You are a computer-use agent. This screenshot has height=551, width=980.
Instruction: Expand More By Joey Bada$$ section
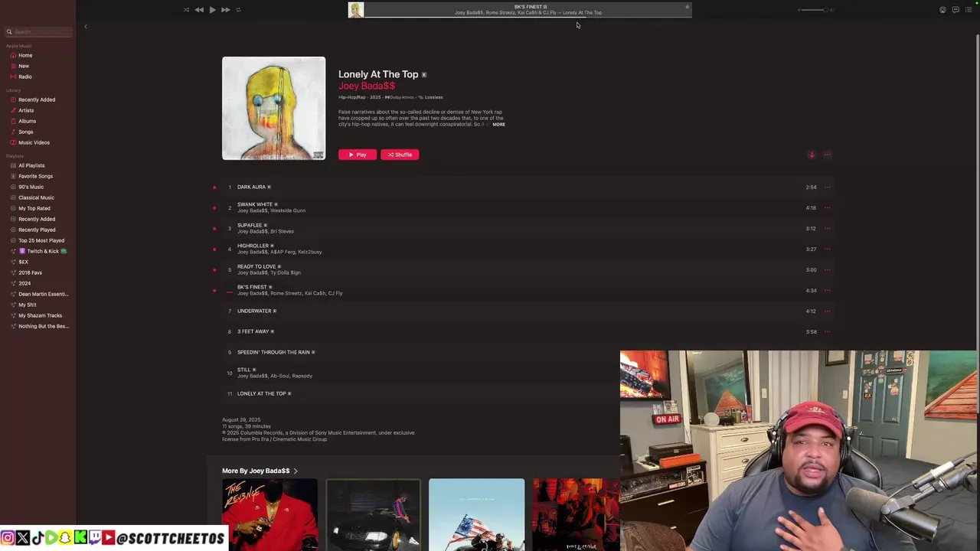(260, 471)
